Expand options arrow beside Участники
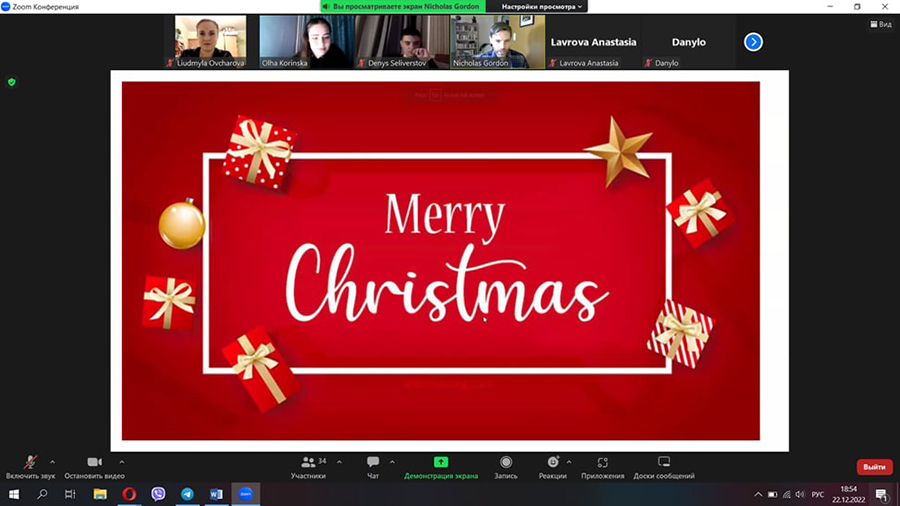Image resolution: width=900 pixels, height=506 pixels. [339, 462]
